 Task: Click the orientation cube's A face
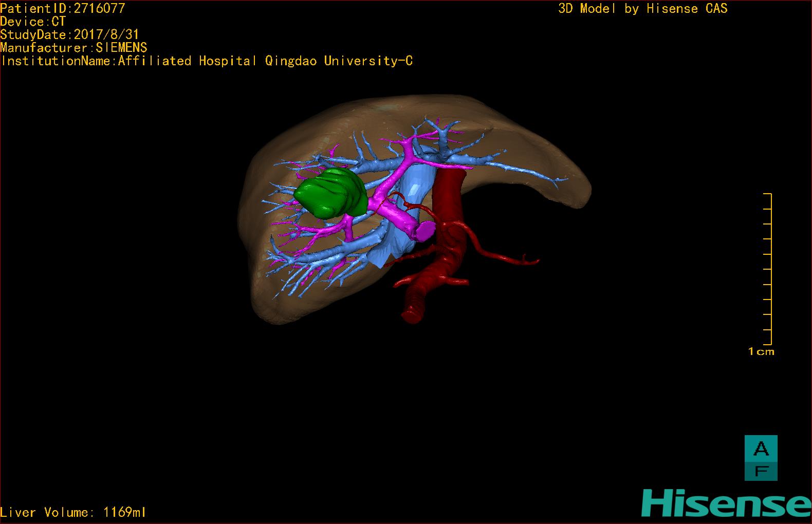coord(761,448)
